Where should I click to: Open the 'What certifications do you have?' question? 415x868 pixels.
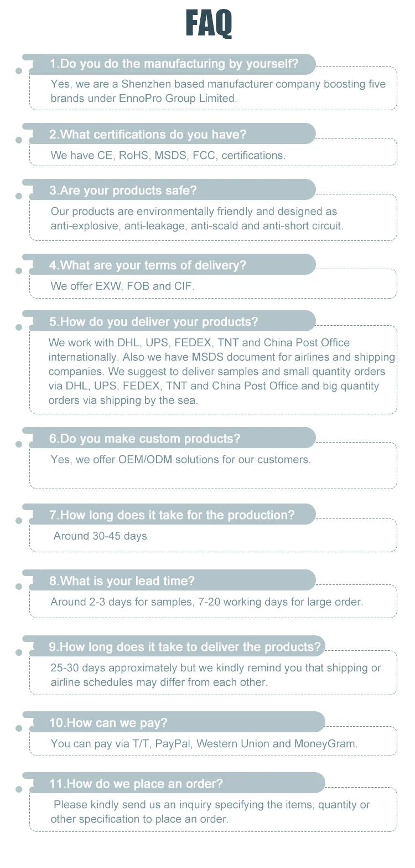(x=148, y=135)
